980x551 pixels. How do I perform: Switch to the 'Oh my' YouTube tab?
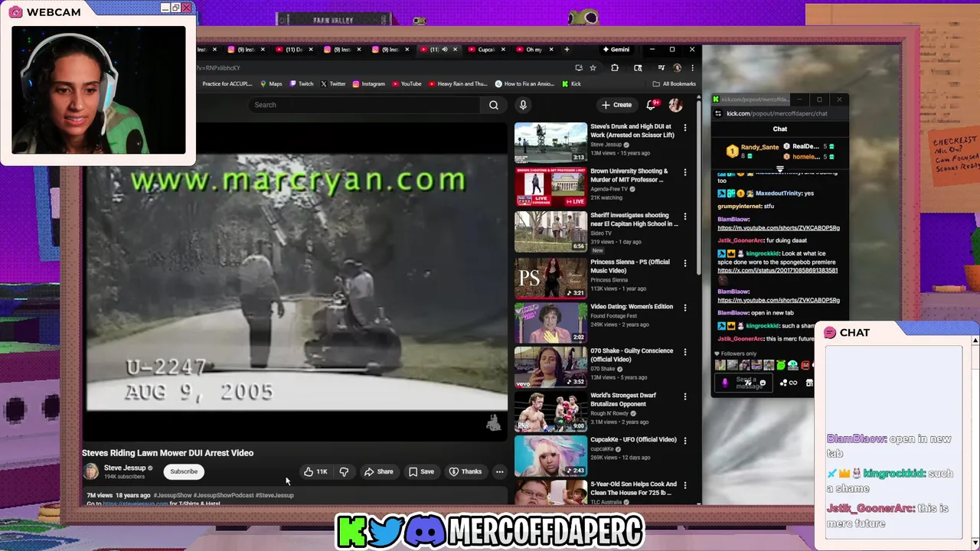click(534, 50)
